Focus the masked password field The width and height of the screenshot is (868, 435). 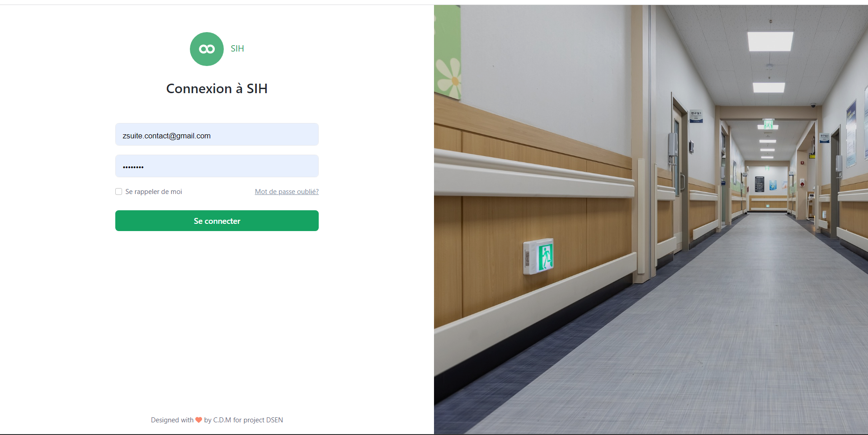pyautogui.click(x=217, y=166)
